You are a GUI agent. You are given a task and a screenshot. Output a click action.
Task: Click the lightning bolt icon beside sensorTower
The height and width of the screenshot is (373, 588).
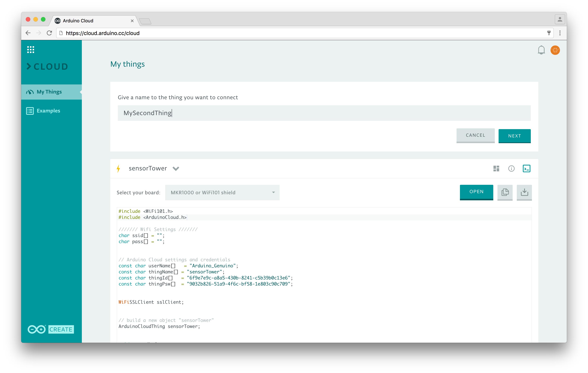tap(118, 169)
